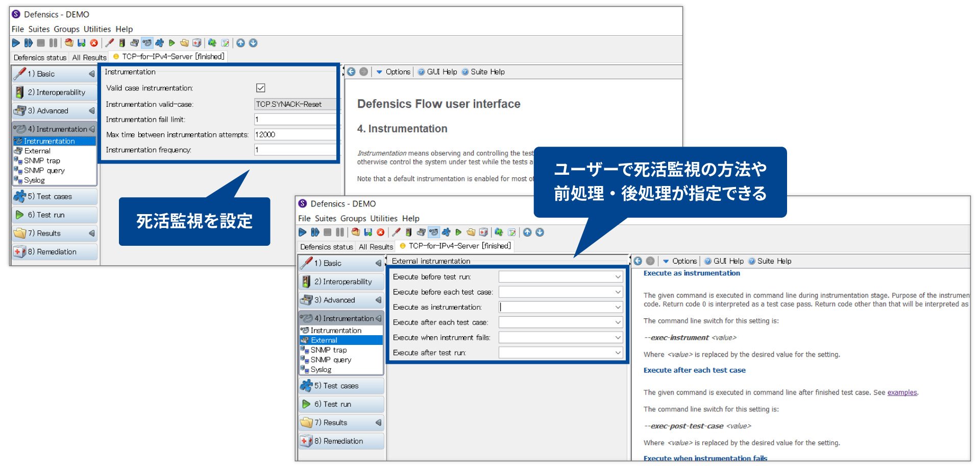The width and height of the screenshot is (980, 466).
Task: Click the open test suite icon in the back window toolbar
Action: (69, 43)
